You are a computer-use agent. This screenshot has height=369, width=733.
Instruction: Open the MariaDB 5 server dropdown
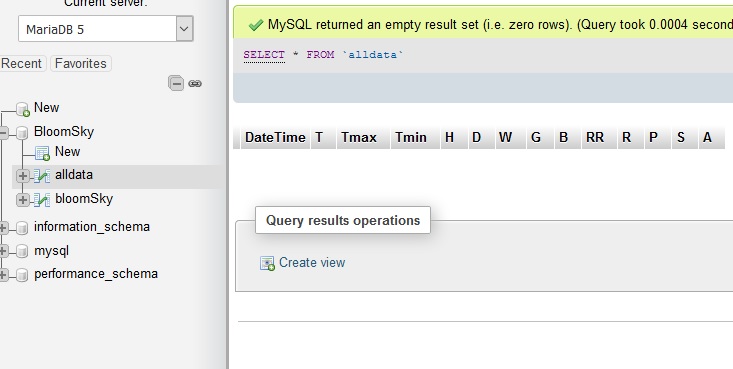pos(106,29)
